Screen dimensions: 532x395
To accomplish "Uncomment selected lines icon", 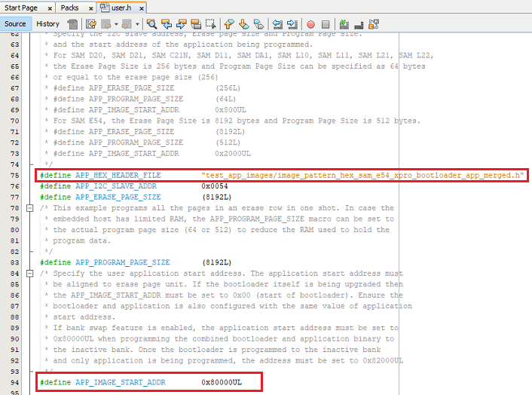I will point(359,24).
